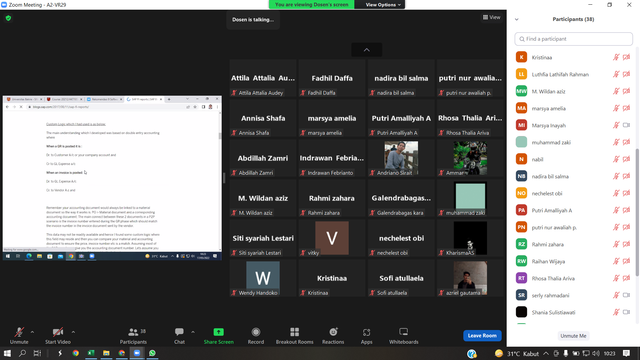
Task: Select nechelest obi in participants list
Action: pos(573,193)
